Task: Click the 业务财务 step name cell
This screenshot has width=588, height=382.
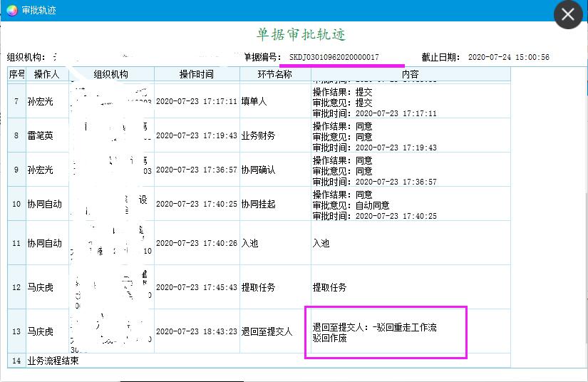Action: point(258,136)
